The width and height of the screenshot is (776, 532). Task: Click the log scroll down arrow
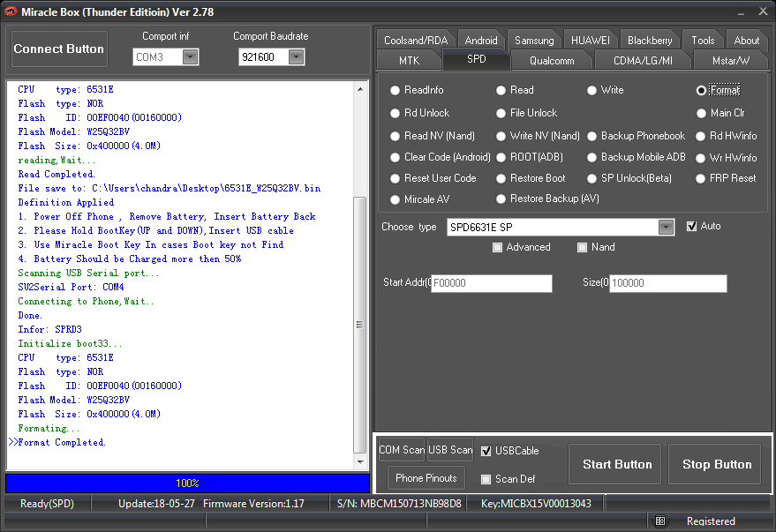pos(360,462)
